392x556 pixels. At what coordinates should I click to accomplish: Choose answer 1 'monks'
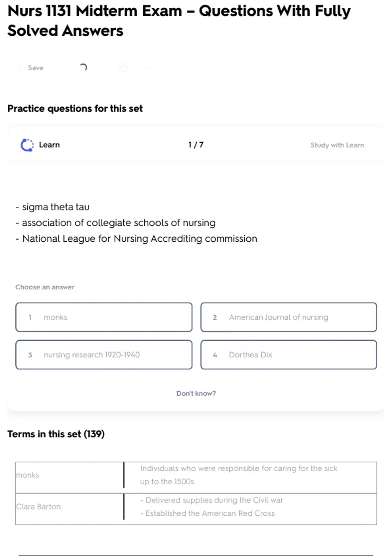(104, 317)
